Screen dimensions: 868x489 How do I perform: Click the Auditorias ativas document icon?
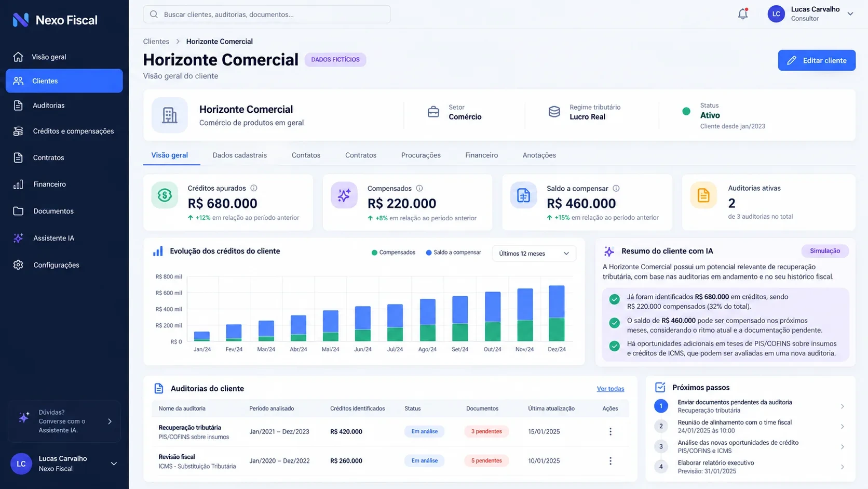[x=703, y=195]
